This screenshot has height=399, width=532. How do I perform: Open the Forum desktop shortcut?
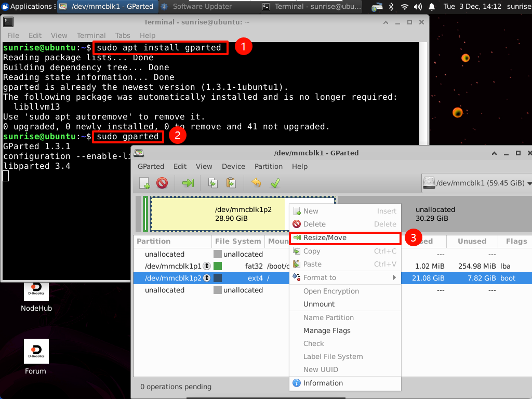36,357
